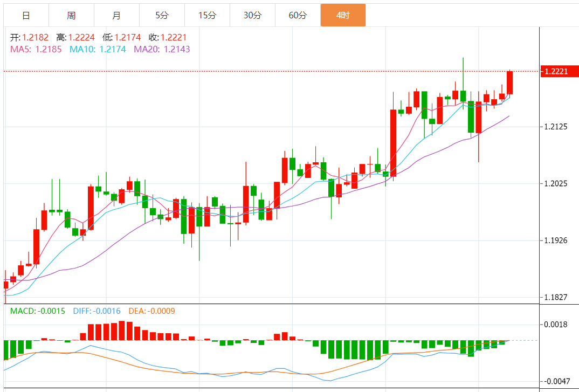Click the MA10: 1.2174 indicator label
Image resolution: width=579 pixels, height=392 pixels.
[x=98, y=49]
